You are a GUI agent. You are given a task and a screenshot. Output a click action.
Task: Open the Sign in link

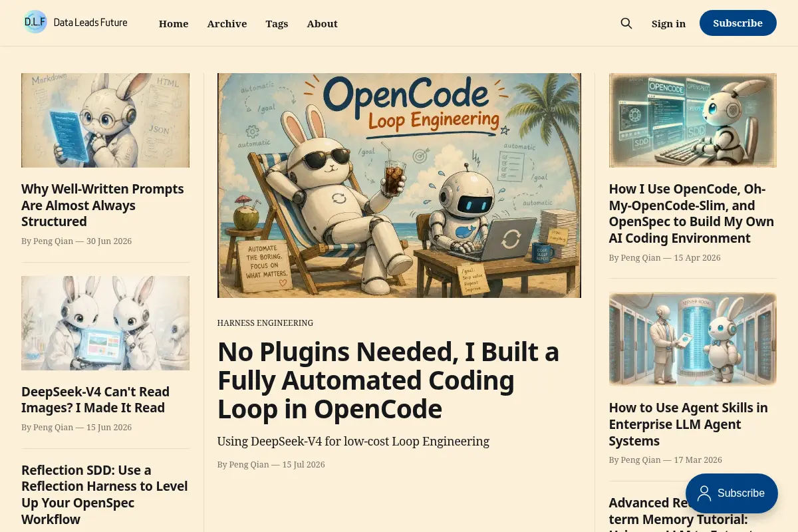pyautogui.click(x=668, y=23)
